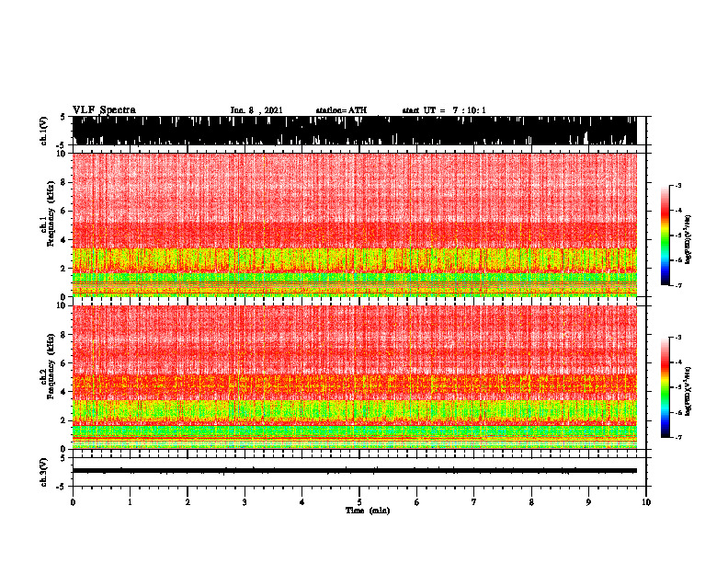
Task: Click the log(PSD) label beside ch.2 color bar
Action: pyautogui.click(x=688, y=391)
